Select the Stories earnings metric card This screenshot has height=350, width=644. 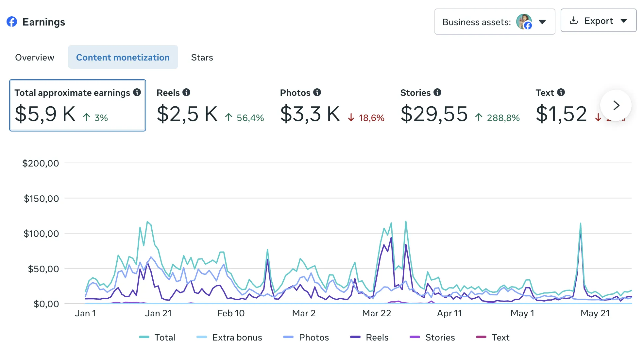(460, 105)
